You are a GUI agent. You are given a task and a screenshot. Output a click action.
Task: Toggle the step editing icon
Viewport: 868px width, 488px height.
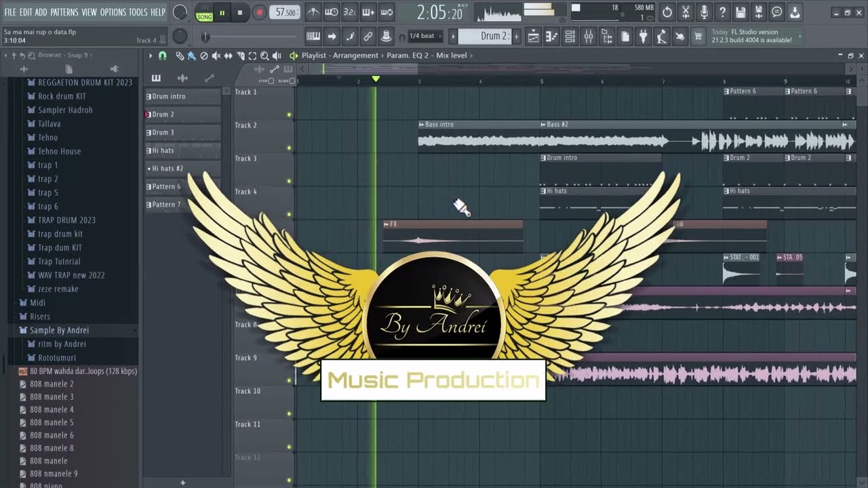point(350,37)
